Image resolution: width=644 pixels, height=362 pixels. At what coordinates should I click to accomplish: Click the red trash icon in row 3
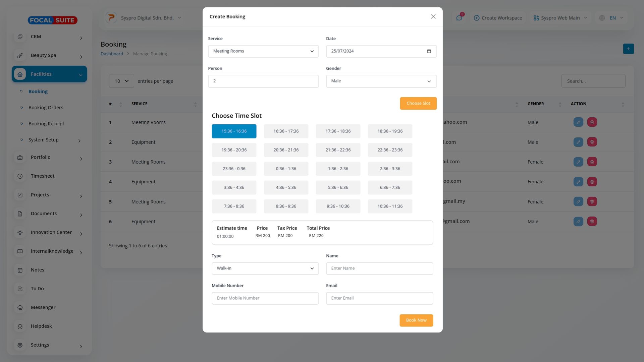click(x=592, y=162)
